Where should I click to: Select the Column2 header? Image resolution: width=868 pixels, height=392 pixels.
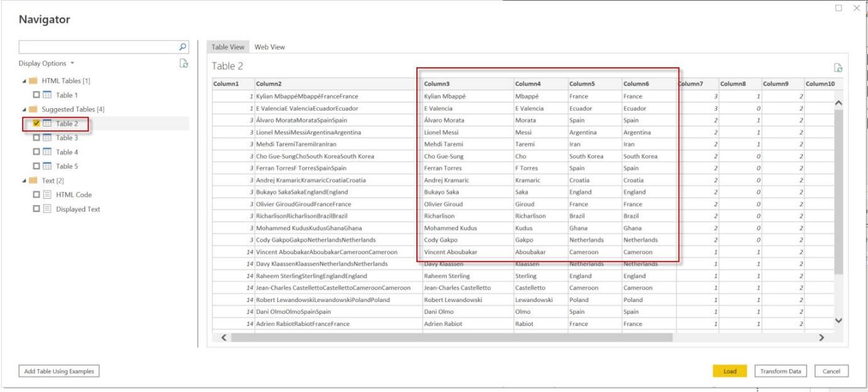point(338,84)
